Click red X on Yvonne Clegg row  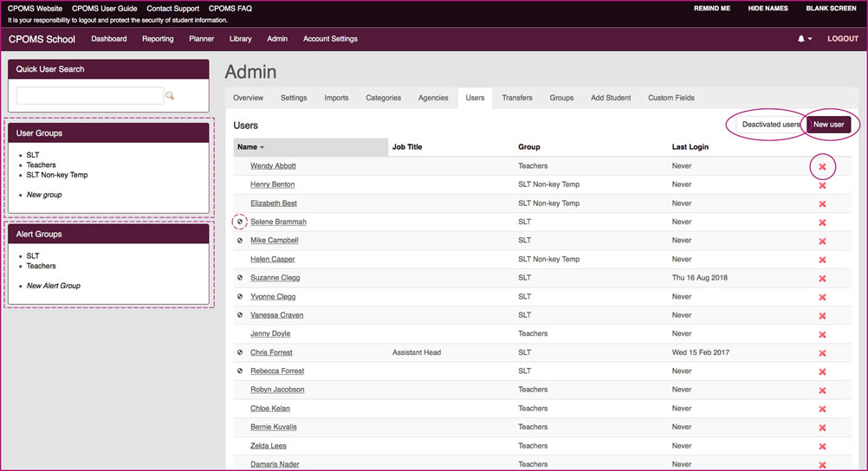tap(822, 297)
